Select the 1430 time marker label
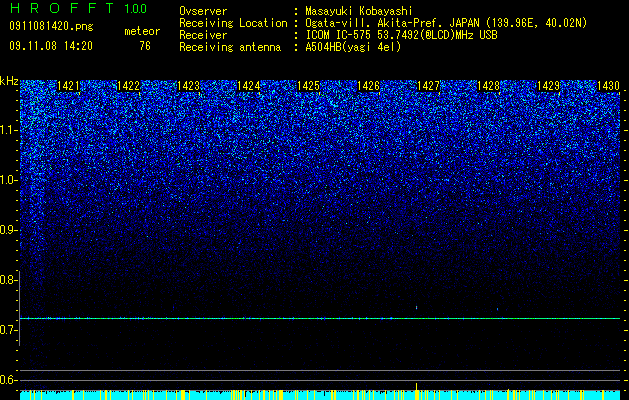This screenshot has height=400, width=629. [609, 86]
